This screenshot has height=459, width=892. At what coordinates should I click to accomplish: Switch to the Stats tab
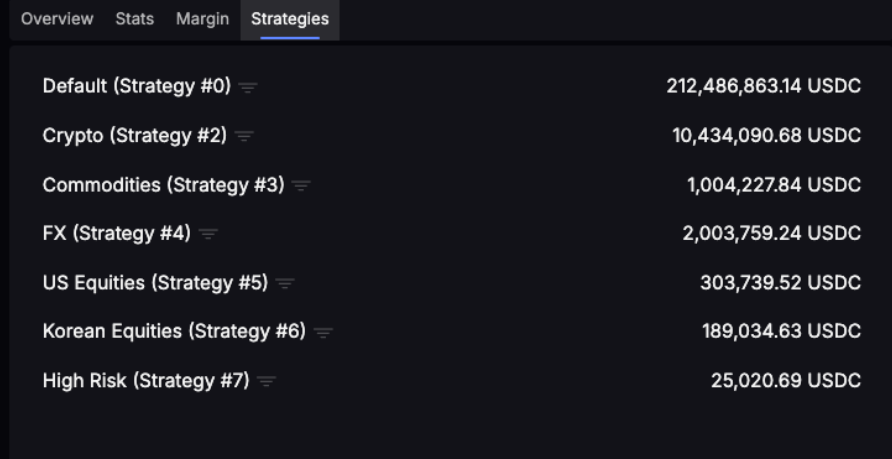(134, 19)
